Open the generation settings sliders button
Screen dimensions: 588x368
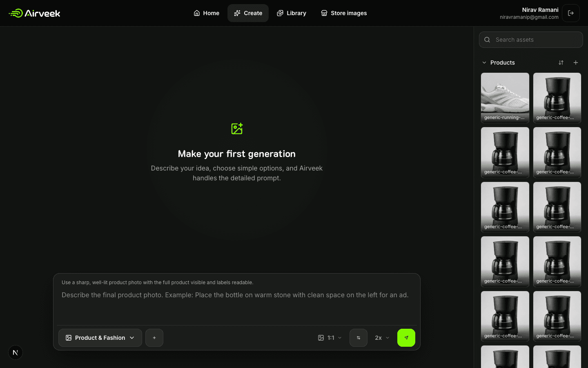pos(359,338)
